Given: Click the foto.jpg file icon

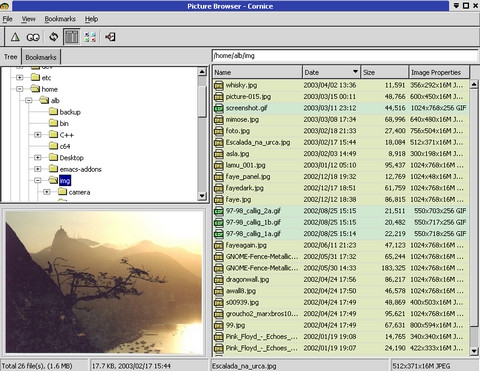Looking at the screenshot, I should click(x=219, y=131).
